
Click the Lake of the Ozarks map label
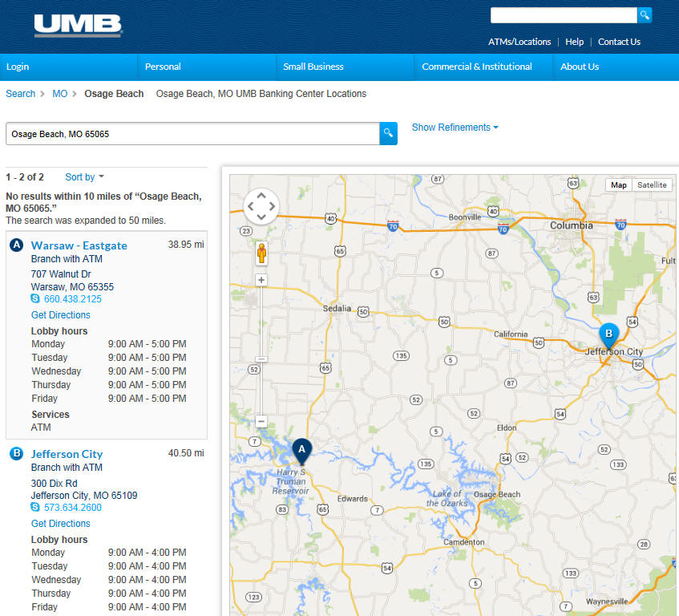(447, 498)
